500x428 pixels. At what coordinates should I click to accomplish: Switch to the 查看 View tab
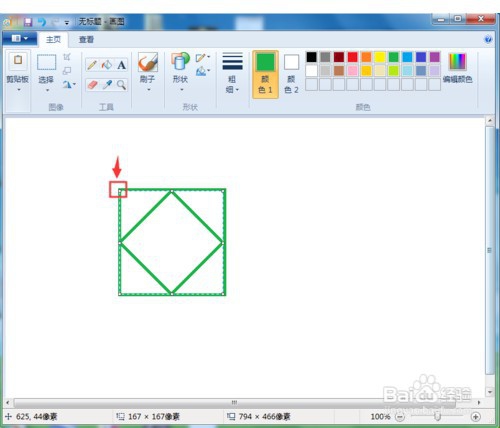86,40
